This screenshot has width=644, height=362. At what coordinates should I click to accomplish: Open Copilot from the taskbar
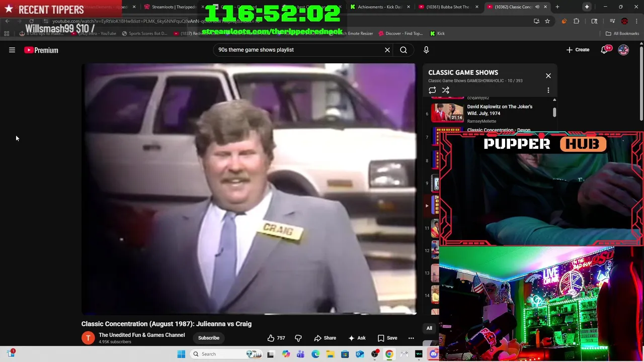click(286, 354)
